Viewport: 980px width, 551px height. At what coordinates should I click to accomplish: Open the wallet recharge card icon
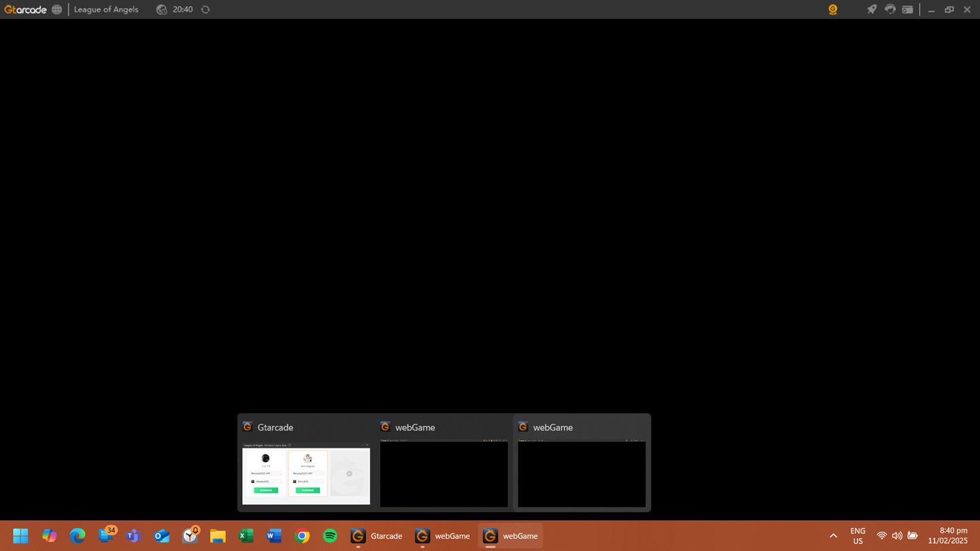click(907, 10)
